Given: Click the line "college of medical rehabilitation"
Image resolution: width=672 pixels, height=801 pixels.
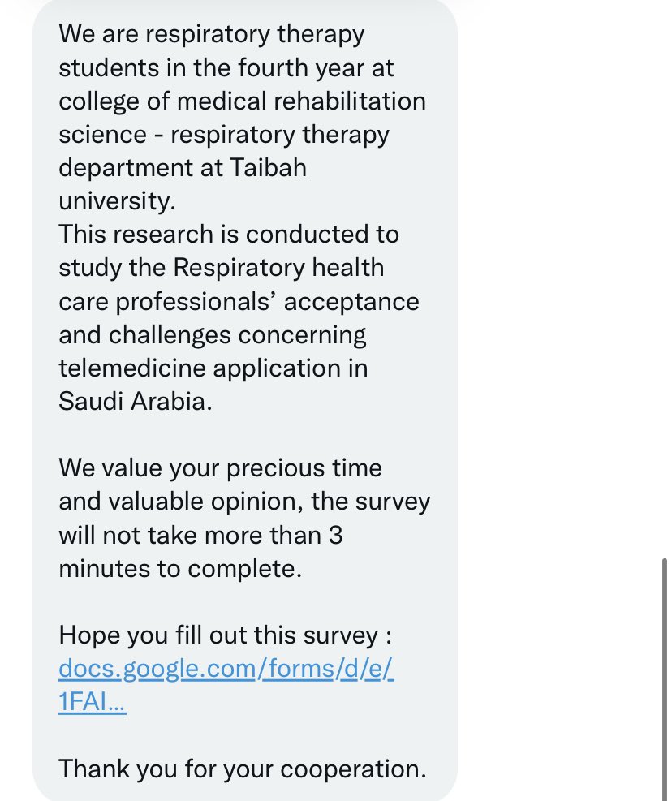Looking at the screenshot, I should [x=242, y=101].
